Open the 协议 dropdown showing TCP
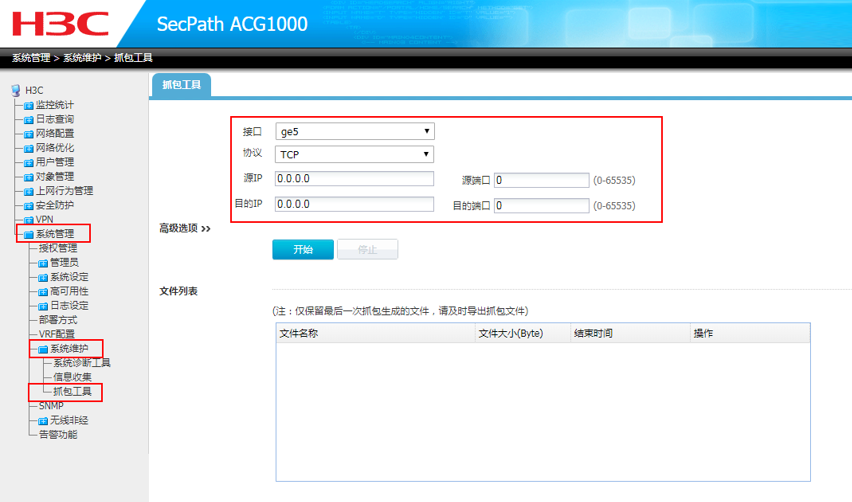852x502 pixels. (354, 154)
